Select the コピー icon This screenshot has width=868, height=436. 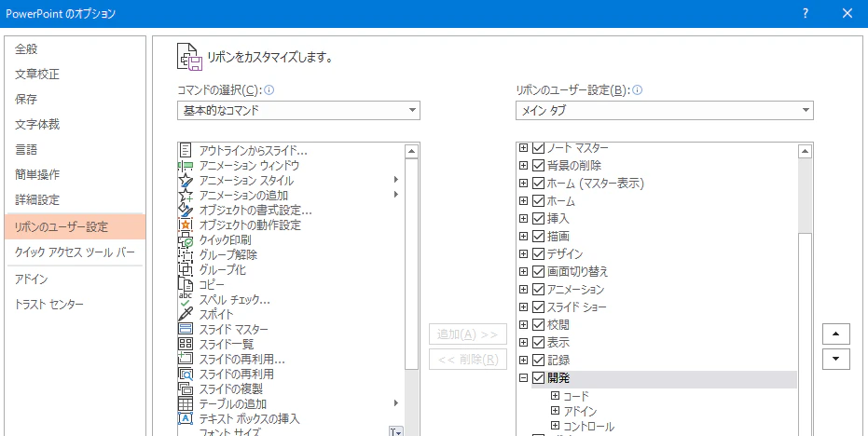coord(186,284)
